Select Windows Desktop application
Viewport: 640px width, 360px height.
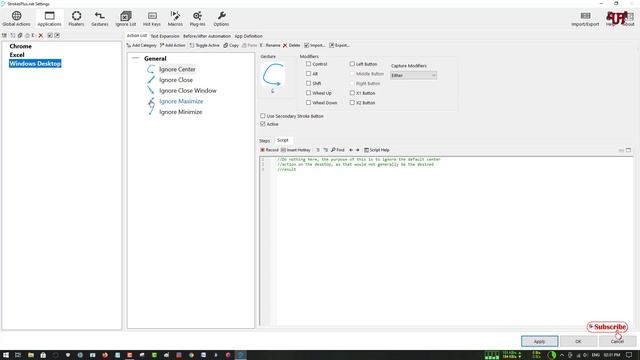pyautogui.click(x=35, y=64)
